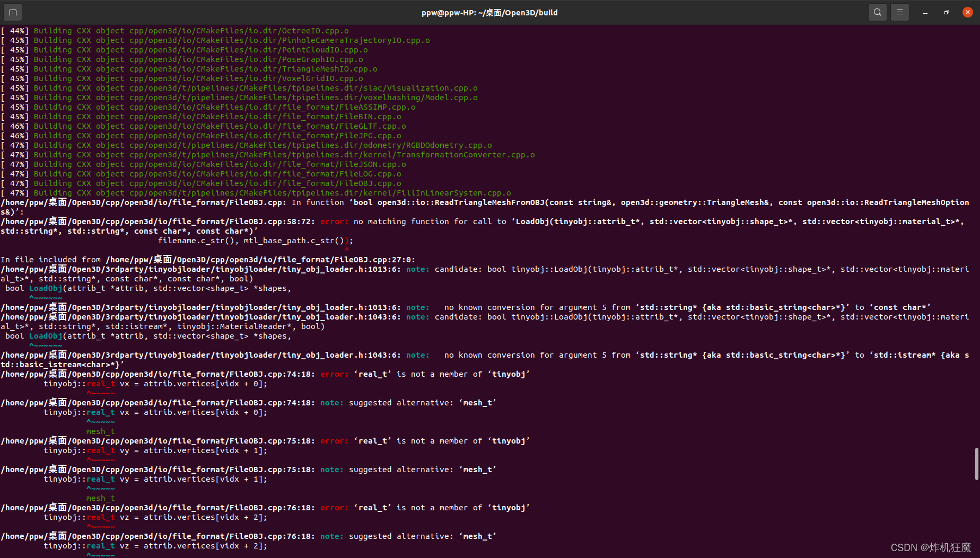Viewport: 980px width, 558px height.
Task: Click the PoseGraphIO.cpp.o build line
Action: 182,59
